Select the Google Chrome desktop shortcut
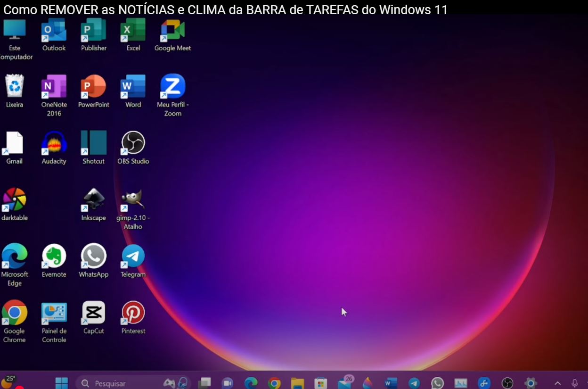588x389 pixels. [15, 322]
